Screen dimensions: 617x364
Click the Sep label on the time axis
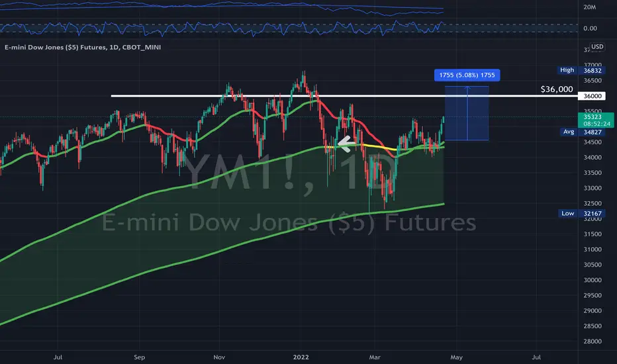[x=139, y=357]
